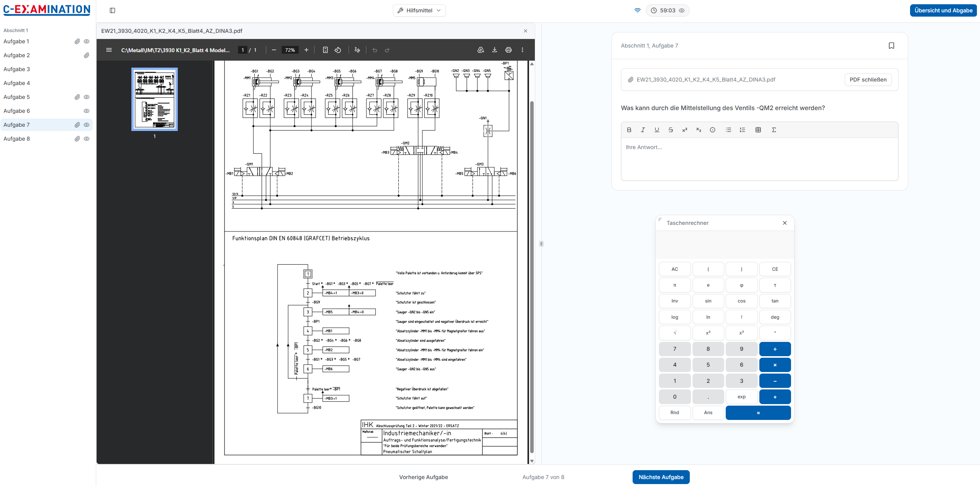
Task: Click the panel split drag handle
Action: tap(541, 244)
